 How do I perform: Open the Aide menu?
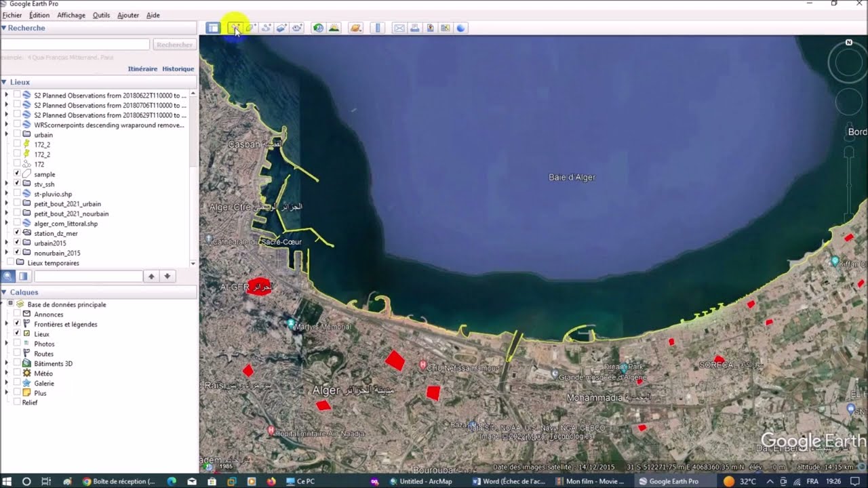[153, 15]
